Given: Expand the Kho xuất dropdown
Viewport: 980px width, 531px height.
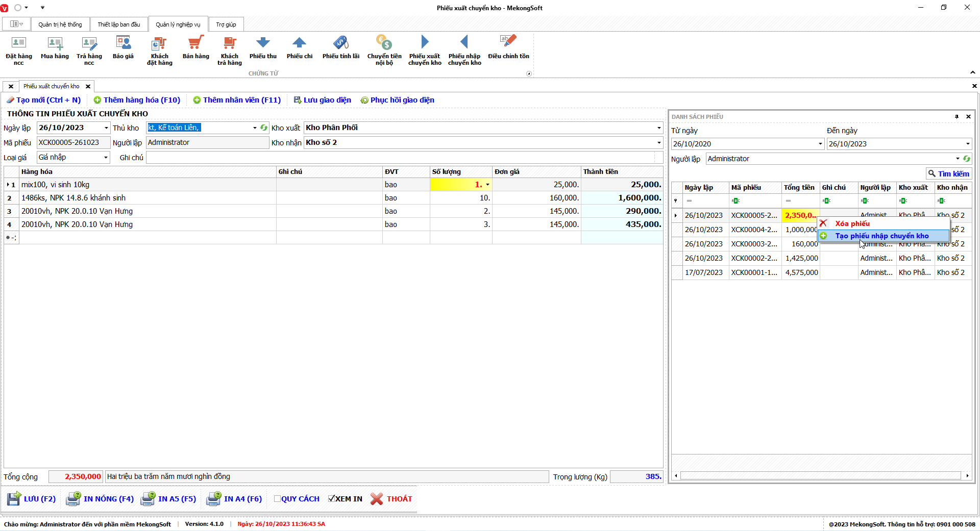Looking at the screenshot, I should (x=658, y=128).
